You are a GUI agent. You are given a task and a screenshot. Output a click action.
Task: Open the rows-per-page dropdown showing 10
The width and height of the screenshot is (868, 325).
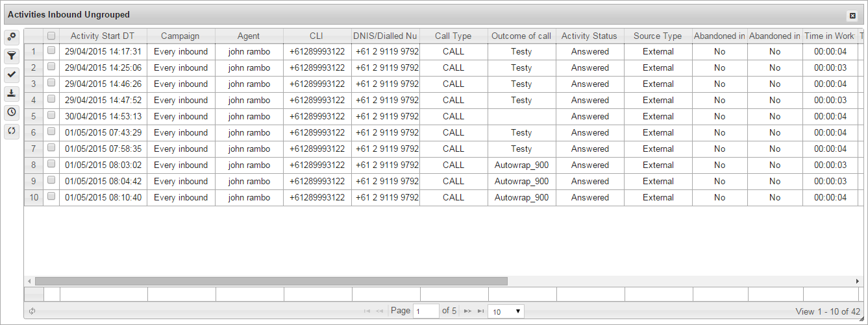[506, 311]
